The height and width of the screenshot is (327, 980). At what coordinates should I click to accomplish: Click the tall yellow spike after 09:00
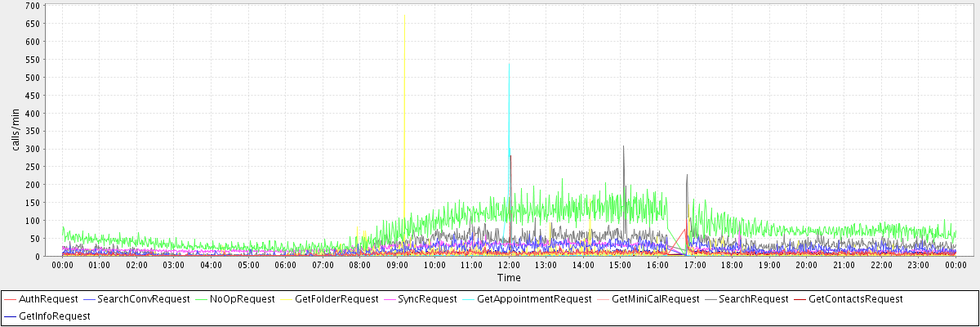(x=404, y=16)
